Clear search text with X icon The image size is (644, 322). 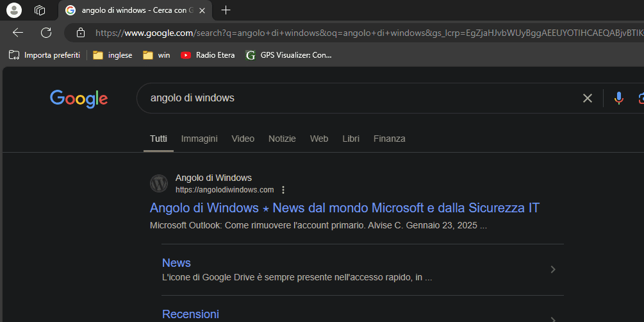587,98
